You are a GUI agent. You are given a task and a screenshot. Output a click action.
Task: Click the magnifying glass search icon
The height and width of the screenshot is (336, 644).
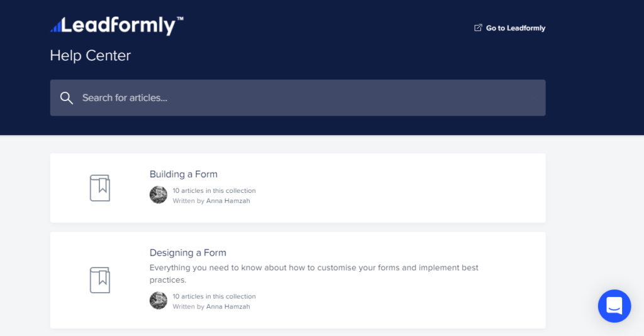(67, 98)
